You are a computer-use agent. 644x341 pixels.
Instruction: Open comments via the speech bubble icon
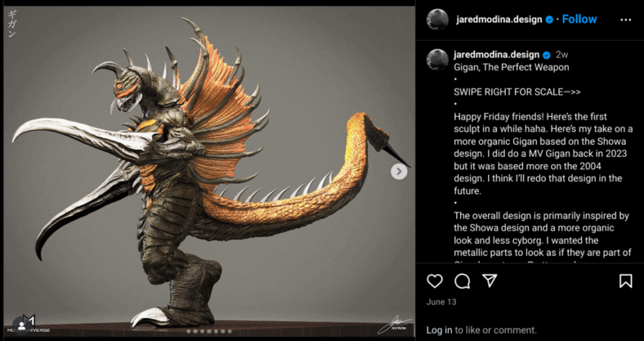coord(463,281)
